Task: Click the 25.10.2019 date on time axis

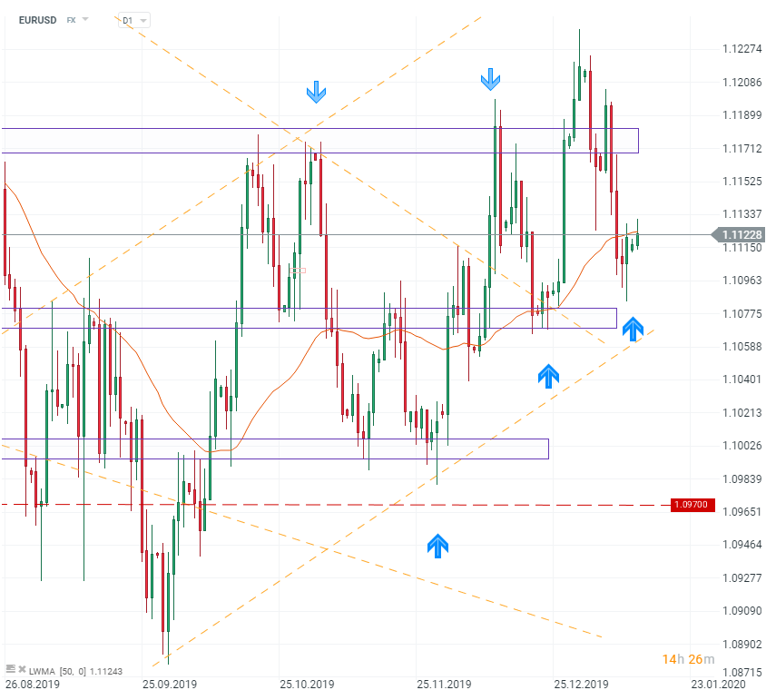Action: [x=307, y=685]
